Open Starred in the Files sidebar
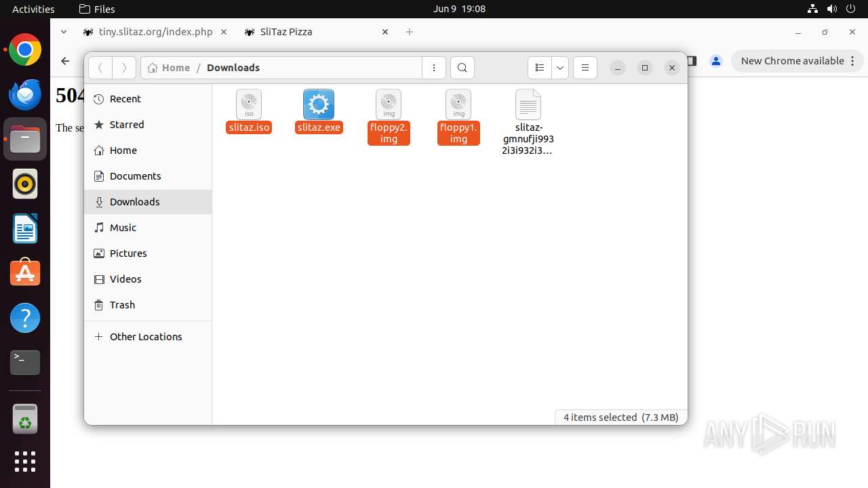 148,125
